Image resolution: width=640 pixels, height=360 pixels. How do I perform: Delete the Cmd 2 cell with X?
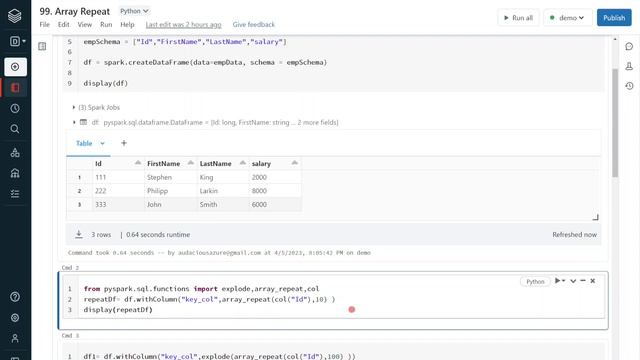coord(593,281)
